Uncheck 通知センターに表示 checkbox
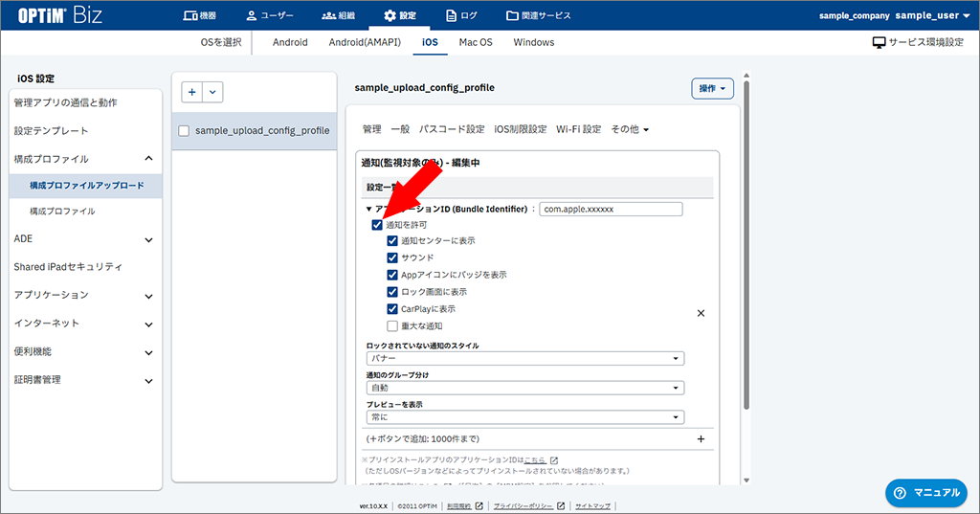 coord(391,241)
